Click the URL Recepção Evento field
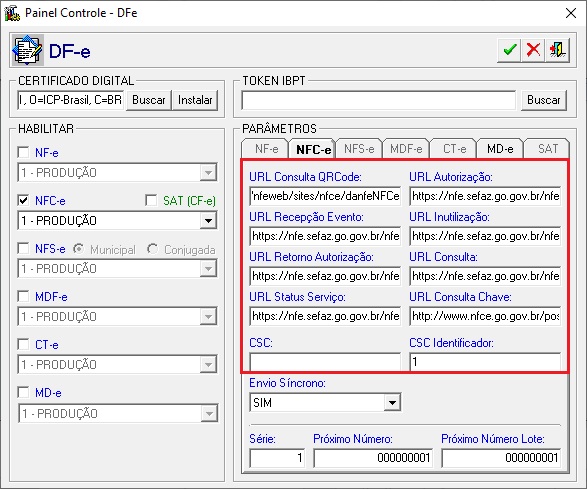Viewport: 587px width, 489px height. 325,236
